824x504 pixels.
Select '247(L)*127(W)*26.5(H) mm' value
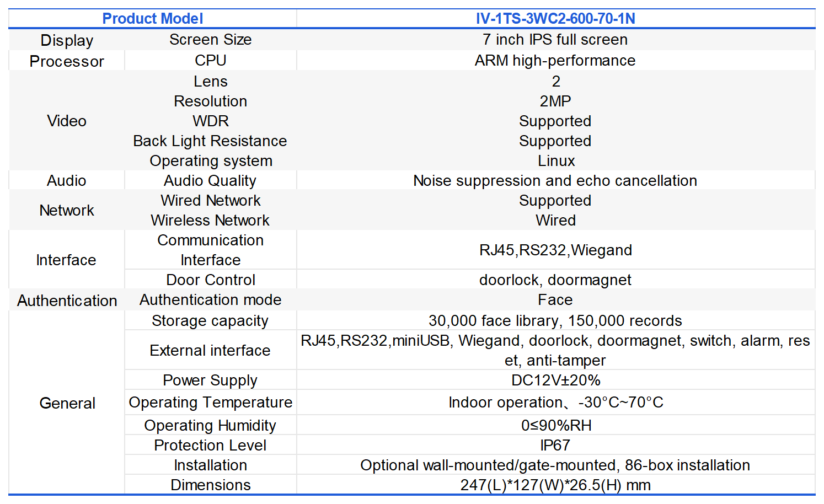point(555,485)
